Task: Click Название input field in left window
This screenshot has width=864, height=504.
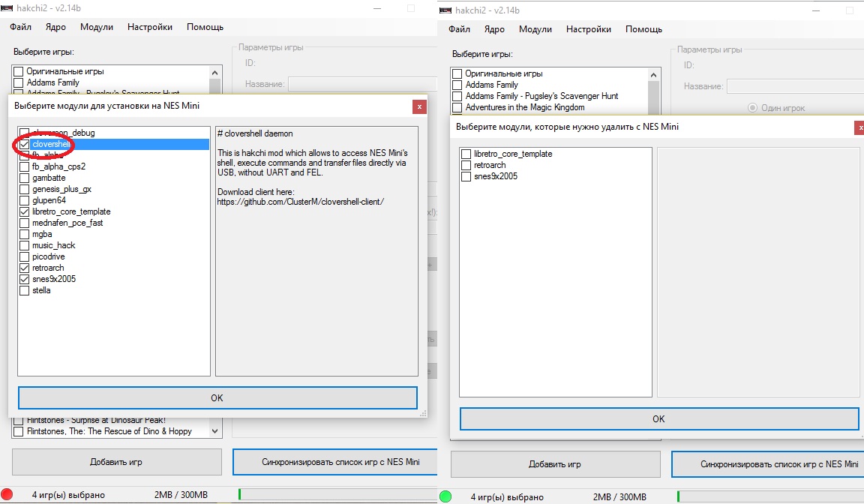Action: [362, 84]
